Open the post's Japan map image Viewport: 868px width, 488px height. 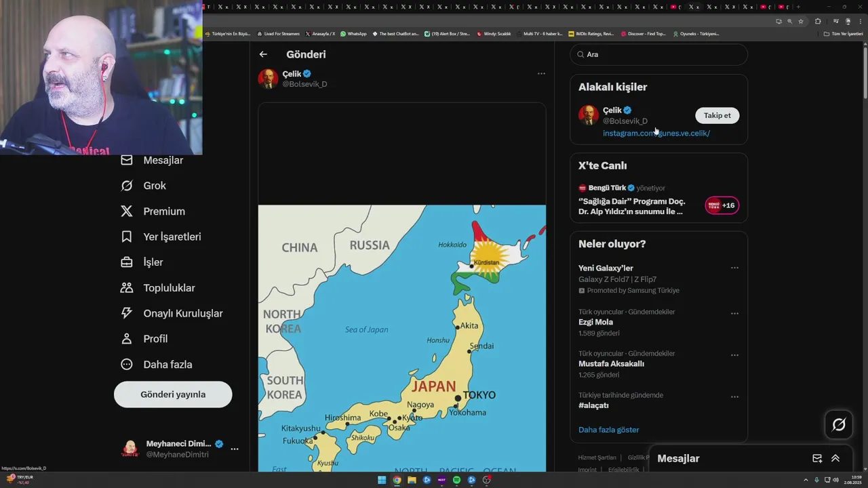401,338
